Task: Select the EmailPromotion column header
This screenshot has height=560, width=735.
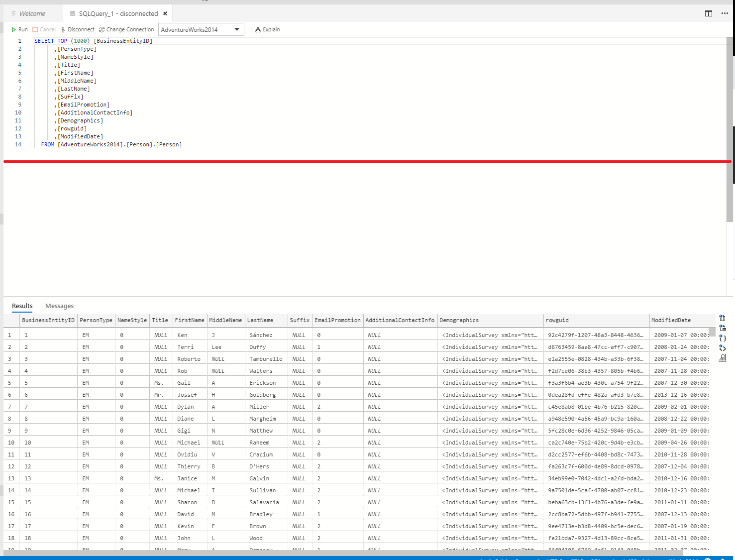Action: tap(338, 320)
